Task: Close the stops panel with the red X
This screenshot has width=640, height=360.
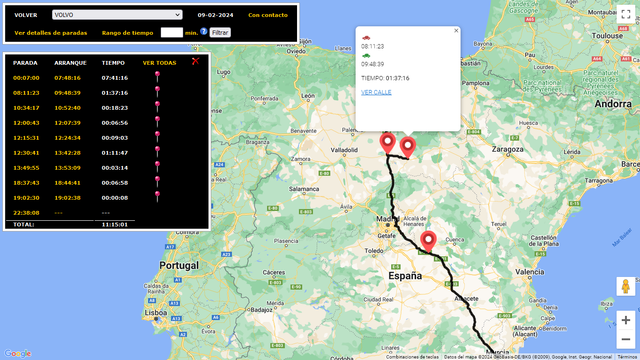Action: [x=196, y=61]
